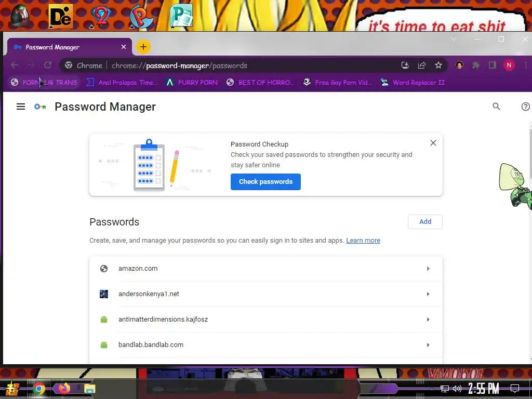Click the Password Manager key logo
532x399 pixels.
click(40, 107)
